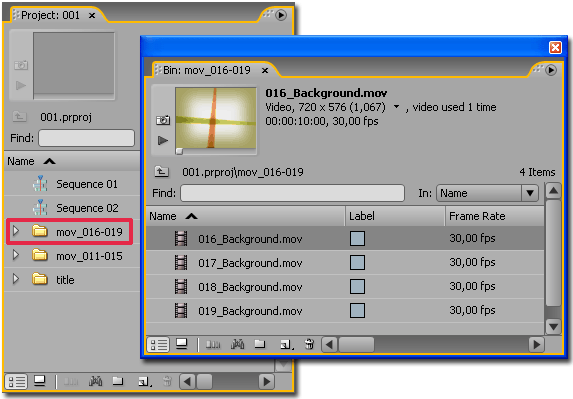
Task: Click label color swatch for 017_Background.mov
Action: 357,263
